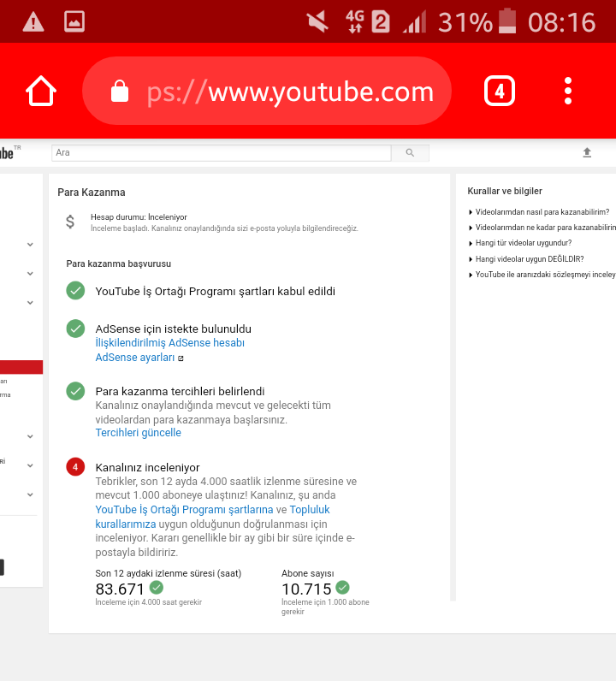The width and height of the screenshot is (616, 681).
Task: Click the YouTube search magnifier button
Action: point(410,152)
